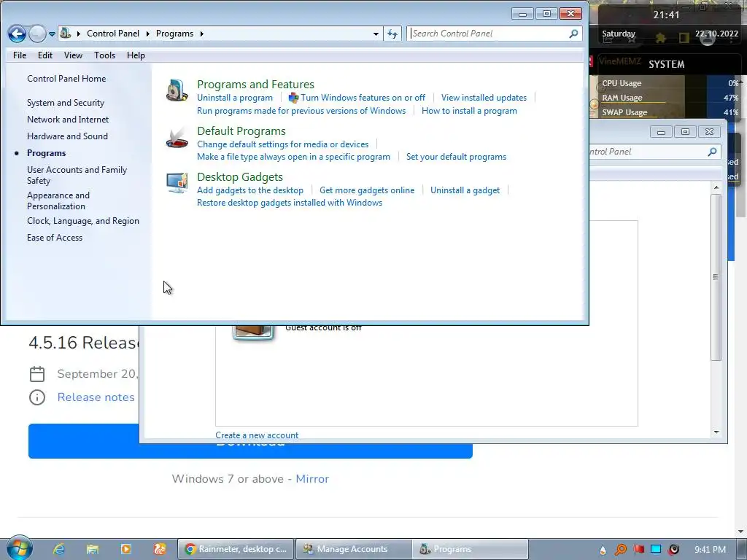Open Ease of Access category
747x560 pixels.
coord(54,238)
